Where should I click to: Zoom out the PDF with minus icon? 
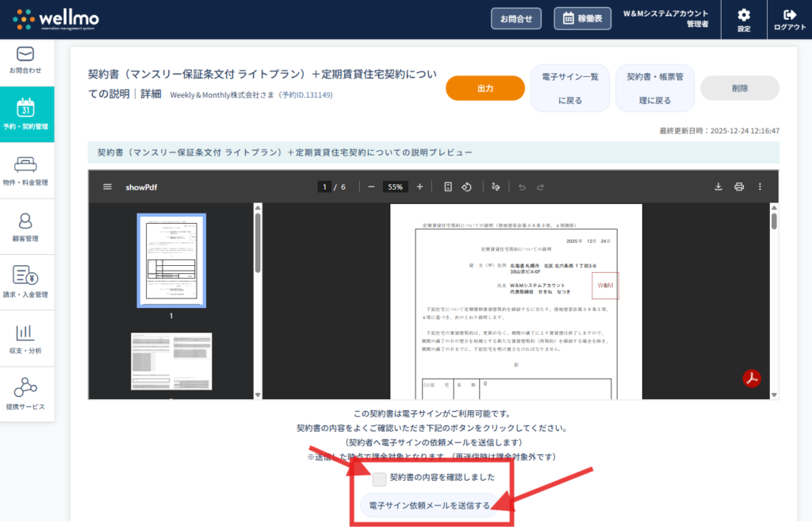click(371, 187)
